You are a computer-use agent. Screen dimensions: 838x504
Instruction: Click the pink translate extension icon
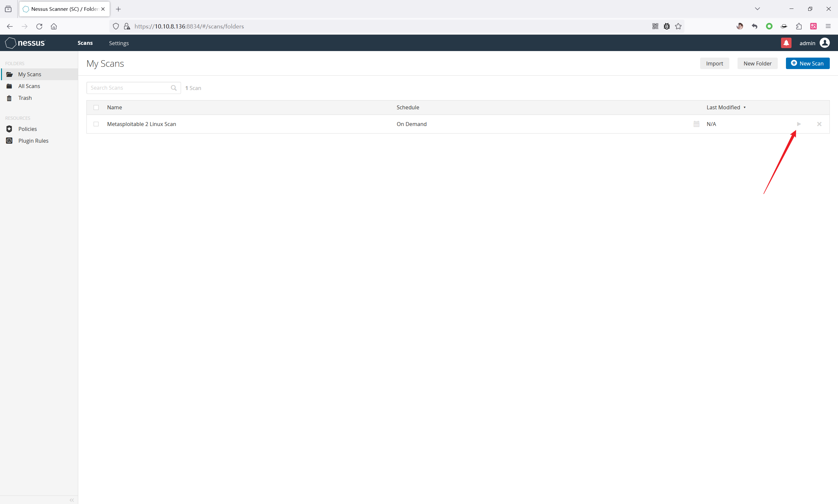[x=813, y=26]
